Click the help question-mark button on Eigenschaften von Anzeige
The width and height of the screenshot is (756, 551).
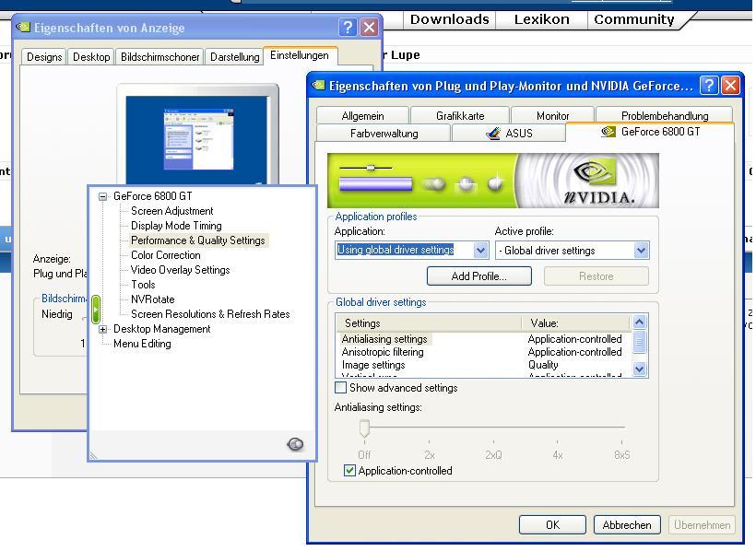pyautogui.click(x=348, y=28)
